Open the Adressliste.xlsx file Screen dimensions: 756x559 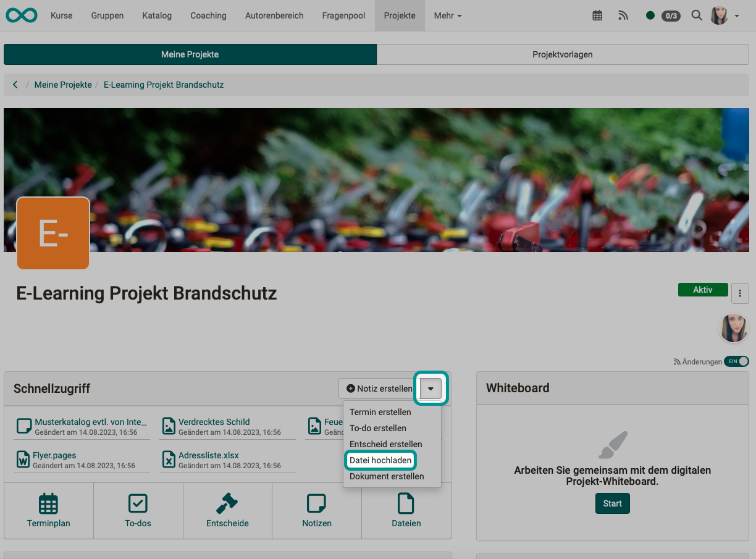point(208,455)
